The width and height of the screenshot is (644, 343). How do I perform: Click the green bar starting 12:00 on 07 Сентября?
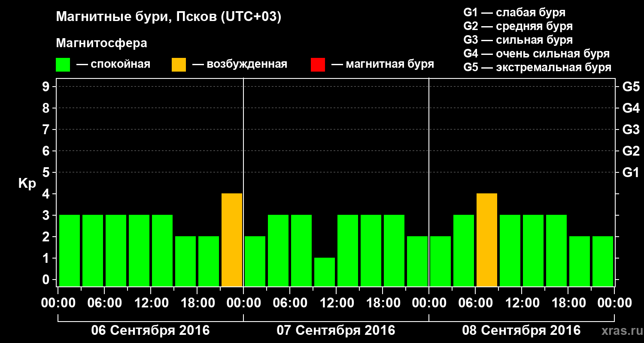[x=348, y=250]
